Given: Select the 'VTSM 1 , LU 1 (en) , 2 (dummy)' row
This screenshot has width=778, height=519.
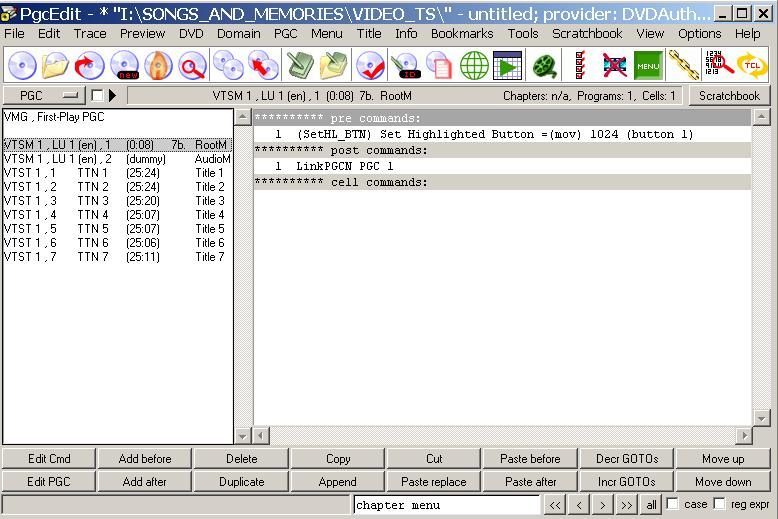Looking at the screenshot, I should point(117,159).
